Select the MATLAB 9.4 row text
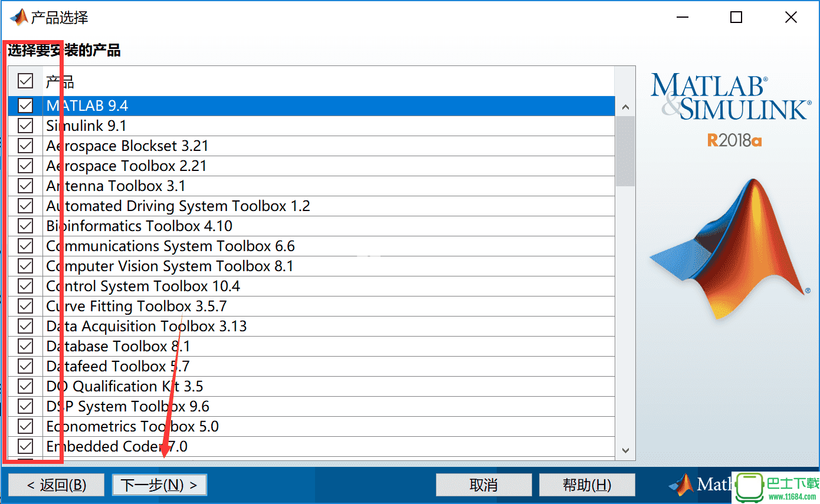Screen dimensions: 820x504 pos(87,106)
